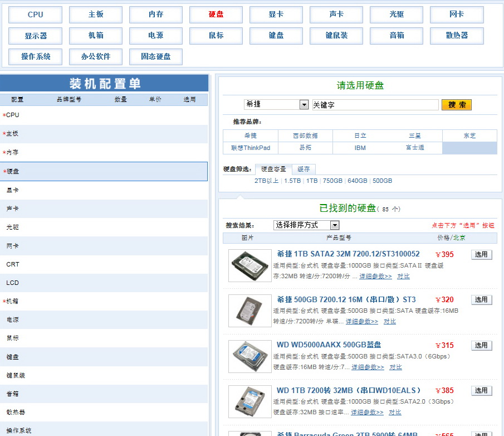The height and width of the screenshot is (436, 504).
Task: Select the *CPU row in config list
Action: (104, 115)
